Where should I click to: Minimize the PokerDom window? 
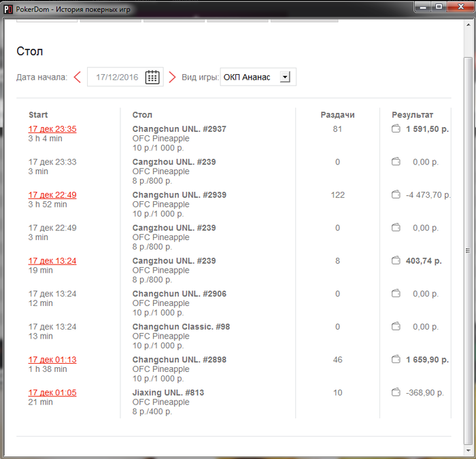[423, 7]
